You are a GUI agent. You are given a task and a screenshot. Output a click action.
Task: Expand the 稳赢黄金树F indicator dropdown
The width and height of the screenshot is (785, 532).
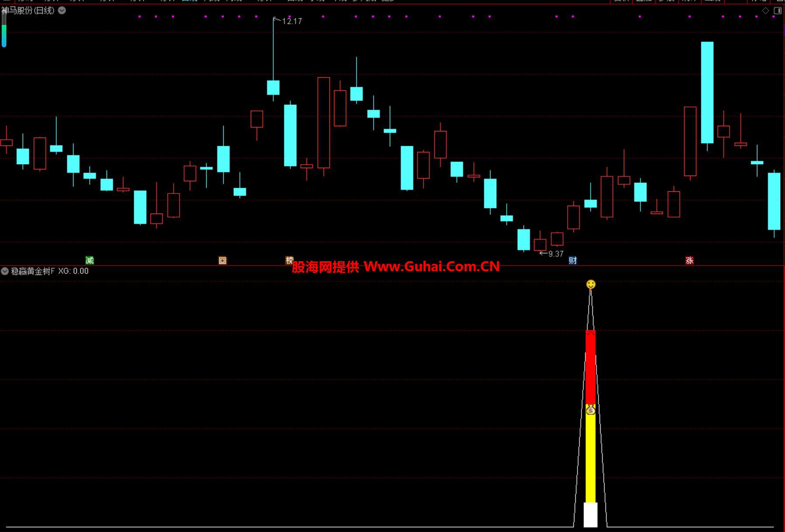pos(5,271)
